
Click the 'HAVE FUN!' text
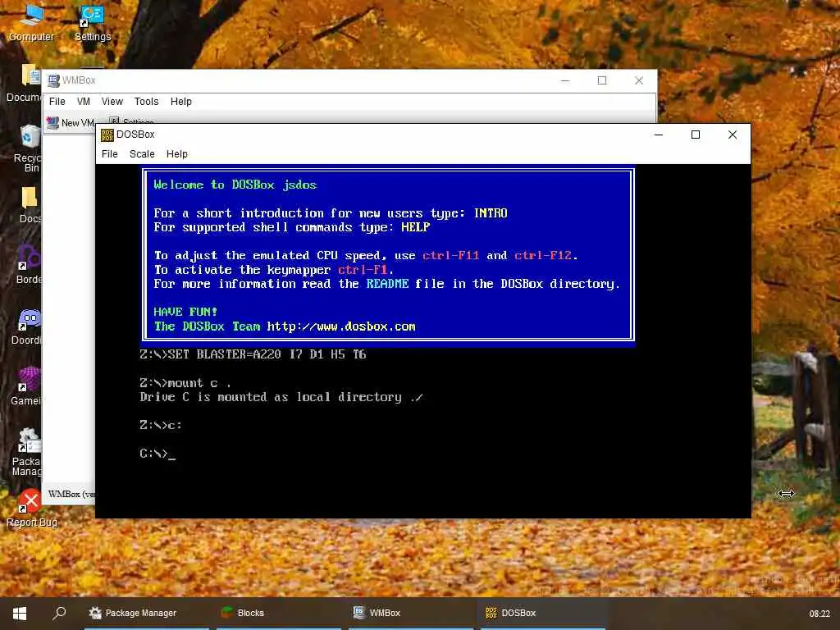185,312
